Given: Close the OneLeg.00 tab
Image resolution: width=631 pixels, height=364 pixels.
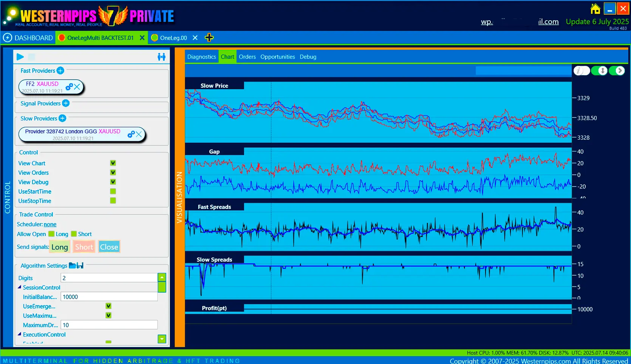Looking at the screenshot, I should tap(195, 38).
